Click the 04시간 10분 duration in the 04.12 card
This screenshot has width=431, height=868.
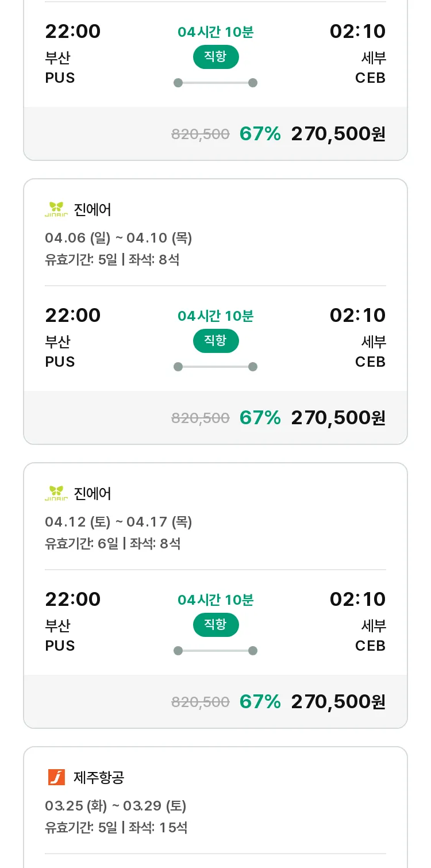(x=215, y=600)
